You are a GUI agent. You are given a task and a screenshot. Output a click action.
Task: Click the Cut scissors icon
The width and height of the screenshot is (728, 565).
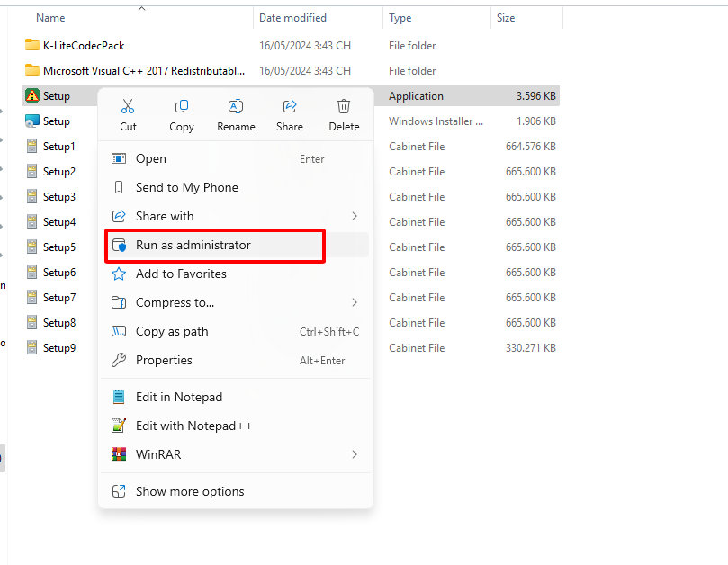click(x=128, y=106)
